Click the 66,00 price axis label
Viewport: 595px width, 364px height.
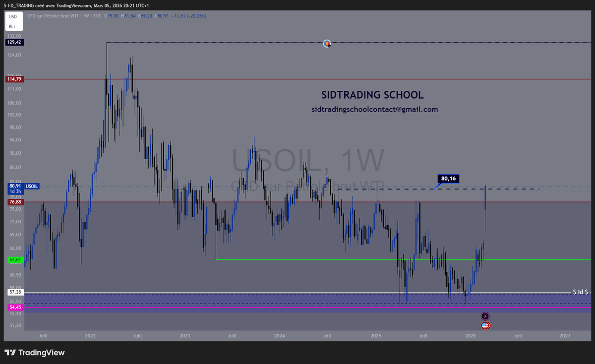[x=15, y=248]
